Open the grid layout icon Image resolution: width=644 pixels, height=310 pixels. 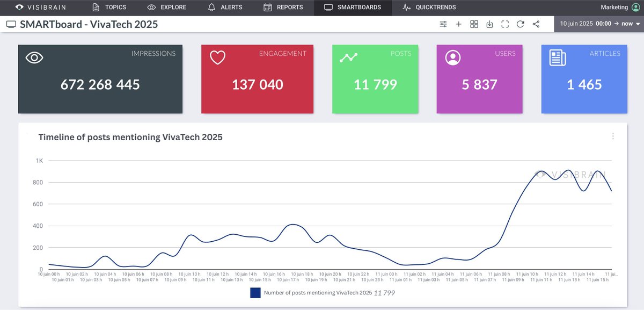(x=474, y=24)
